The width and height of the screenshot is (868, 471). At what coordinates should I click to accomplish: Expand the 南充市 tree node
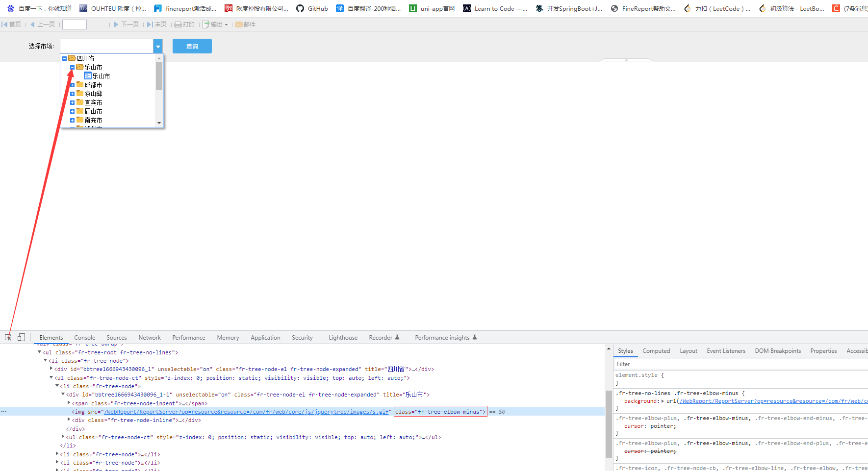[72, 120]
